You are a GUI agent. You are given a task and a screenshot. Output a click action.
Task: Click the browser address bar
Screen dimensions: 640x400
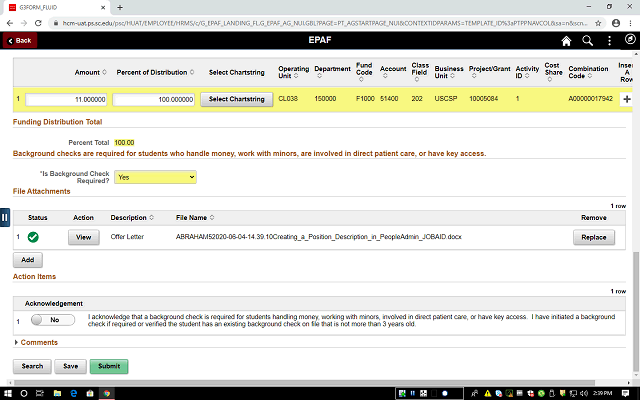tap(324, 23)
